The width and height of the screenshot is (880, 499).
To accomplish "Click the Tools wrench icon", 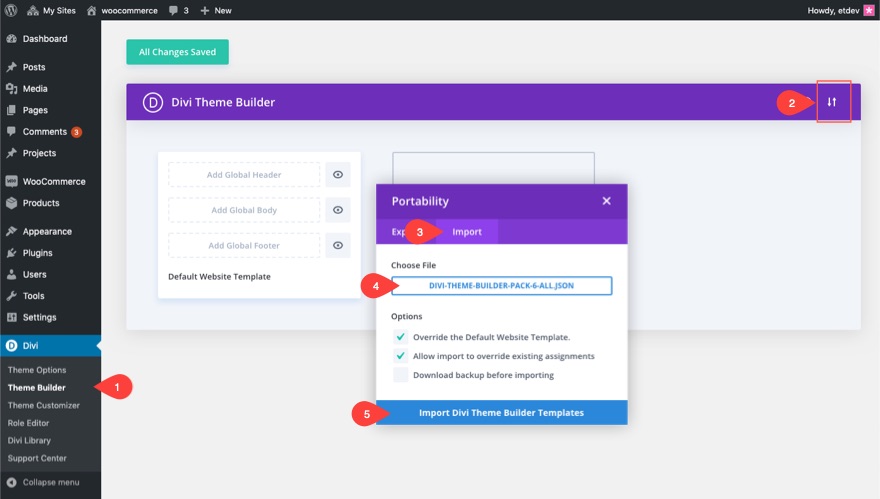I will pos(11,296).
